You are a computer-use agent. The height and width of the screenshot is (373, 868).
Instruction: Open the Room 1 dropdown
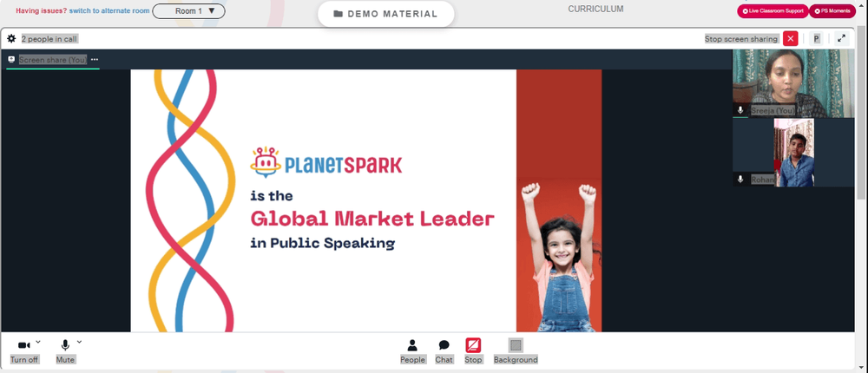coord(188,11)
